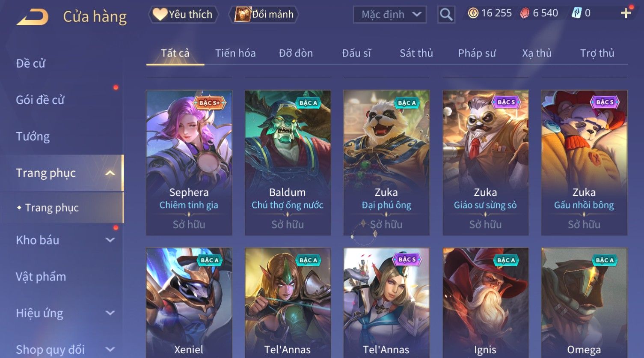Tap the blue voucher ticket icon
The width and height of the screenshot is (644, 358).
coord(577,13)
